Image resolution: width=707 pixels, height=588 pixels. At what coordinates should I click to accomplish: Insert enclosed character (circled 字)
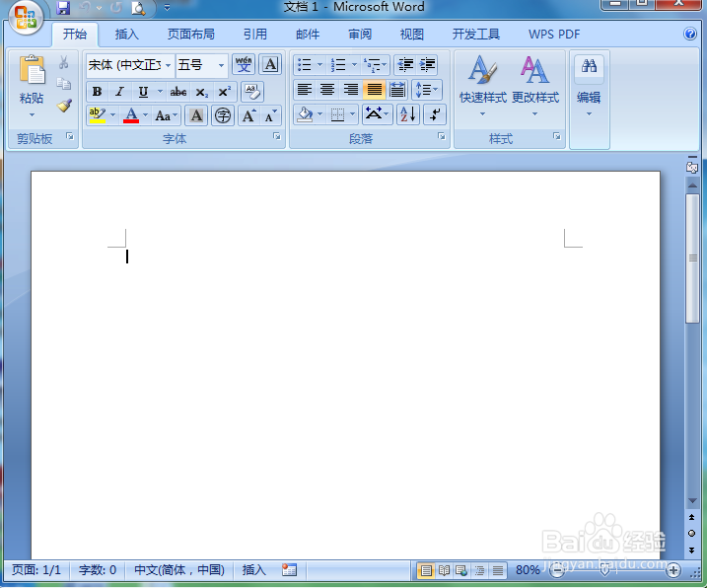point(223,116)
